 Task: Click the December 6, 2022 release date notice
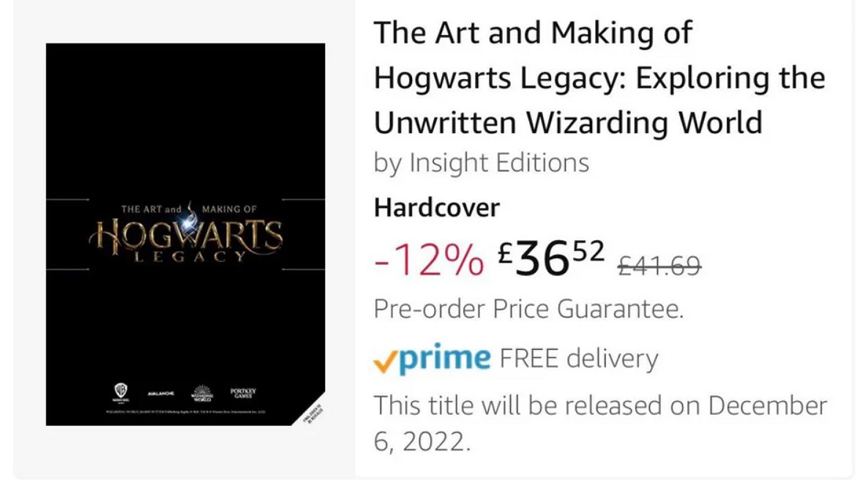600,424
